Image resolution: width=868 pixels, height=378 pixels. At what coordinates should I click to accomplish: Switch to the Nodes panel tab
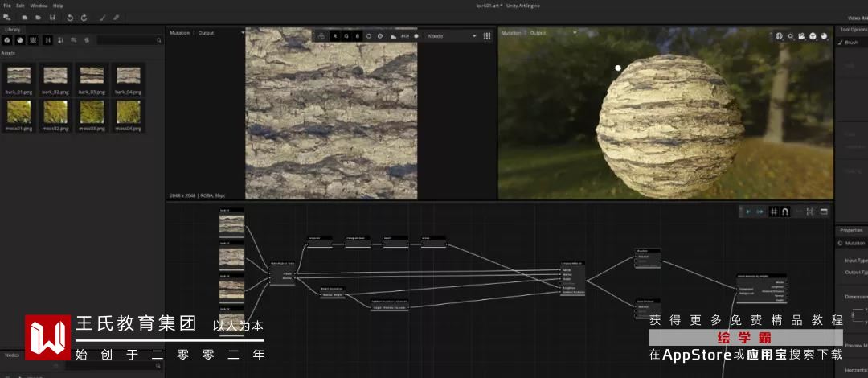[x=11, y=355]
